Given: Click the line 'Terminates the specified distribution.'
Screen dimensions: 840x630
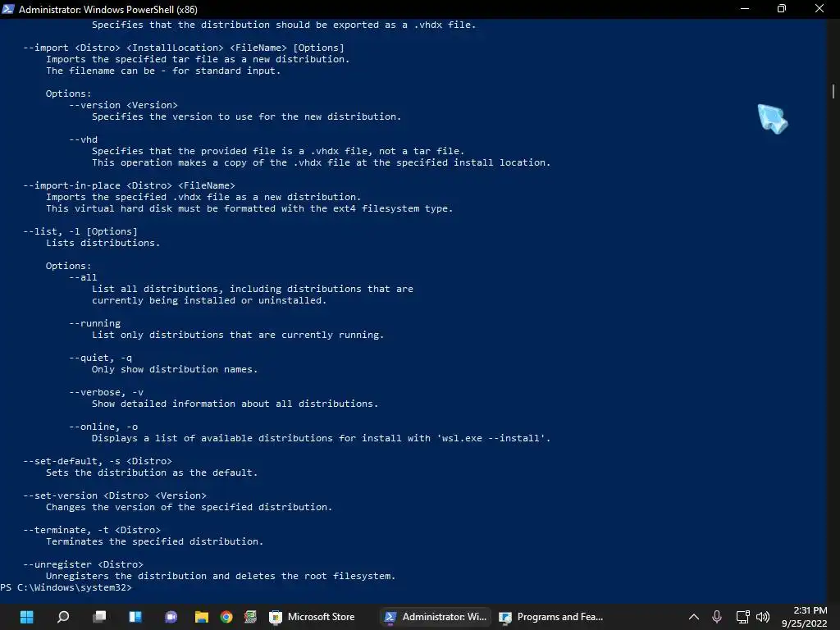Looking at the screenshot, I should [155, 541].
